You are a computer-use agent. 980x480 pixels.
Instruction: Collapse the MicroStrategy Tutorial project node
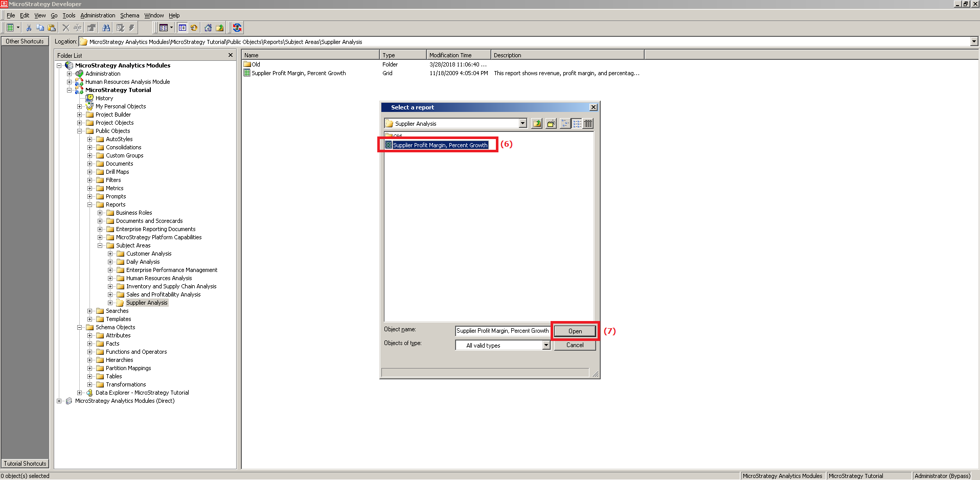(69, 90)
